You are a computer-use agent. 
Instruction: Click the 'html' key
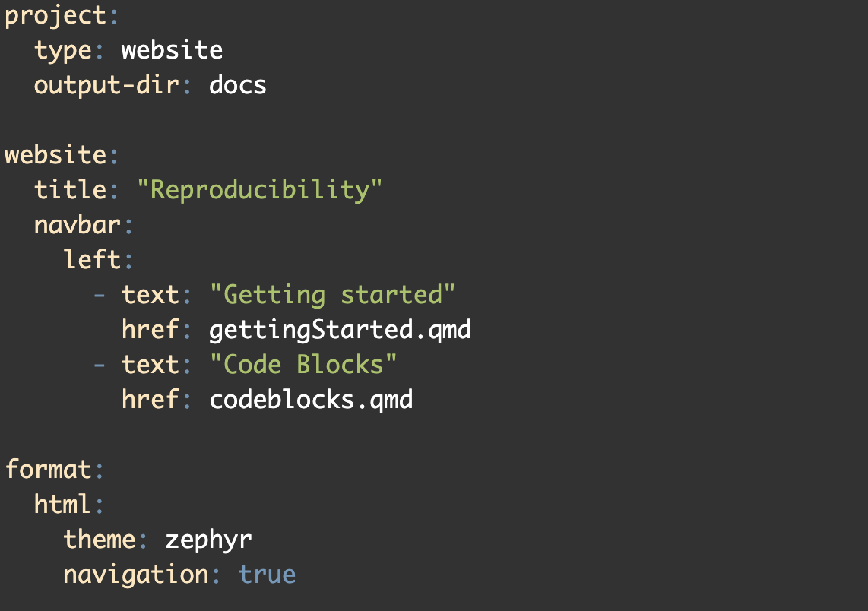click(62, 504)
